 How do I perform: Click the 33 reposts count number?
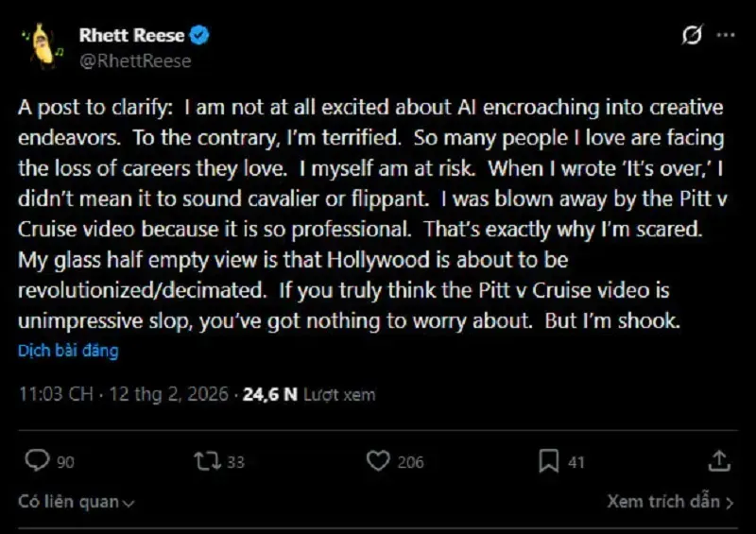coord(236,462)
